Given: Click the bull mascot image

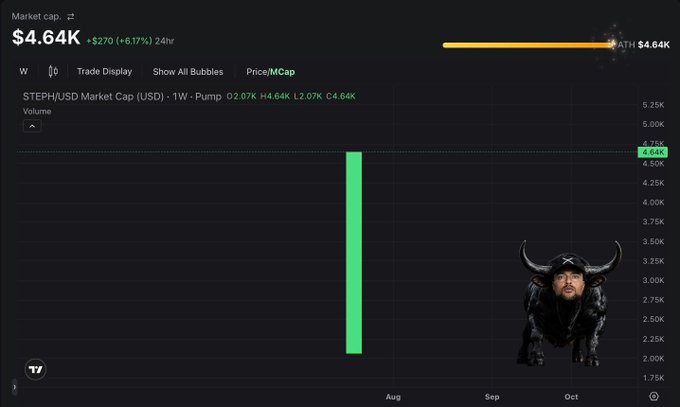Looking at the screenshot, I should [569, 303].
